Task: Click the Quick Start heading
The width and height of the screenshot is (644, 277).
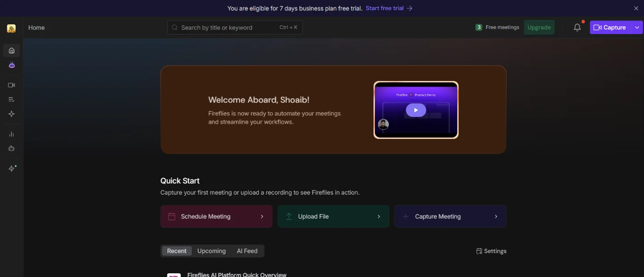Action: (180, 181)
